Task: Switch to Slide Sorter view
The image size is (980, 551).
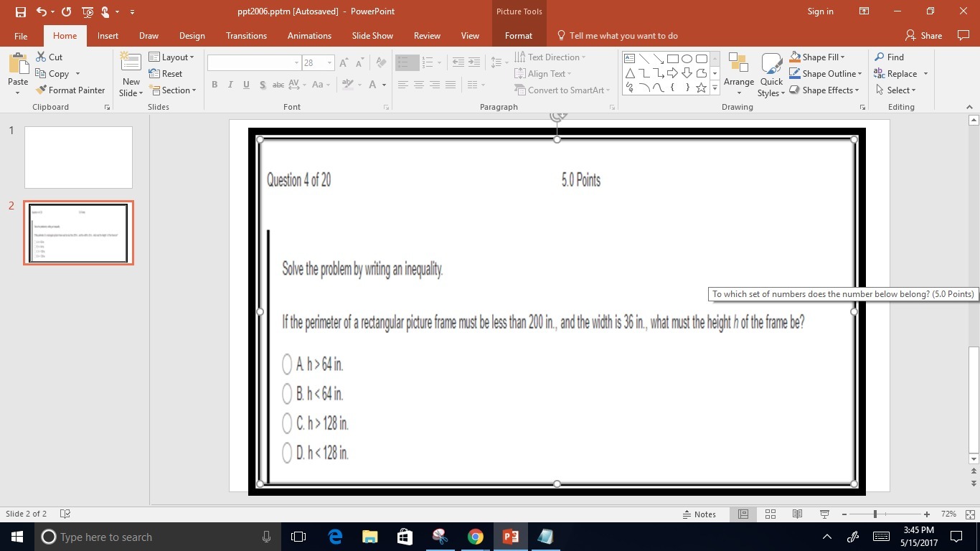Action: click(x=771, y=514)
